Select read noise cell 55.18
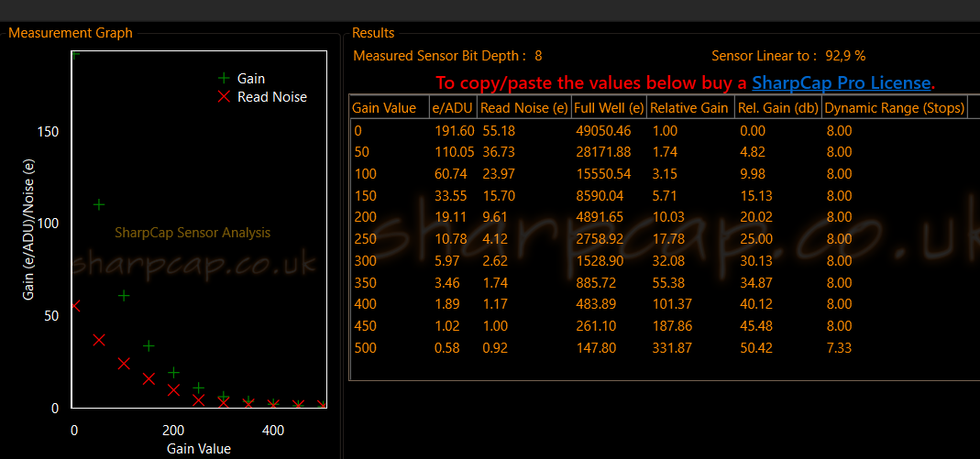 coord(498,131)
